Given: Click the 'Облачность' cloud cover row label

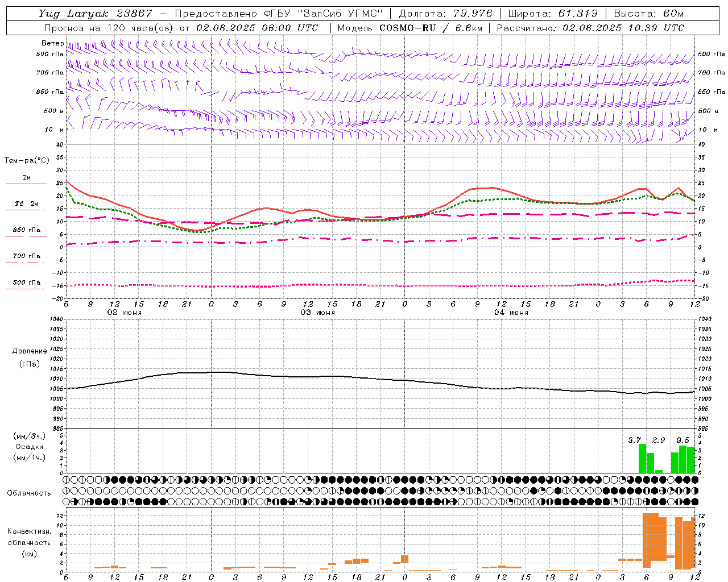Looking at the screenshot, I should pos(29,493).
